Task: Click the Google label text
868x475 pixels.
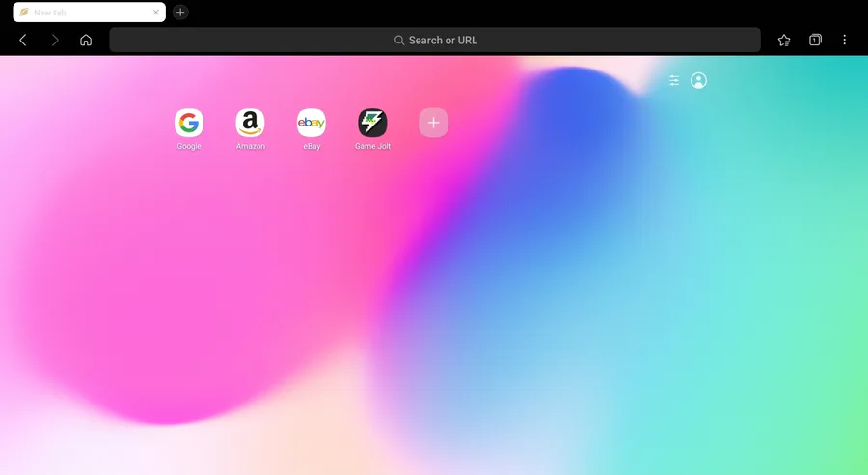Action: click(189, 147)
